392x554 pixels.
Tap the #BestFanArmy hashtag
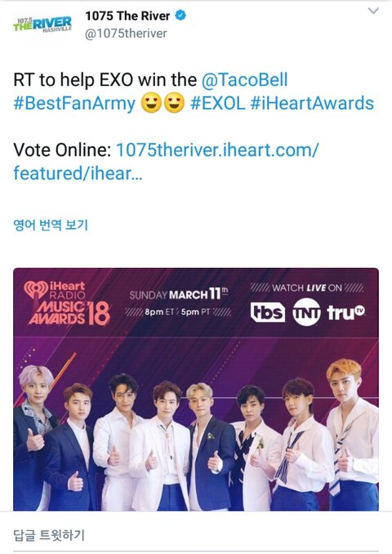[x=74, y=104]
